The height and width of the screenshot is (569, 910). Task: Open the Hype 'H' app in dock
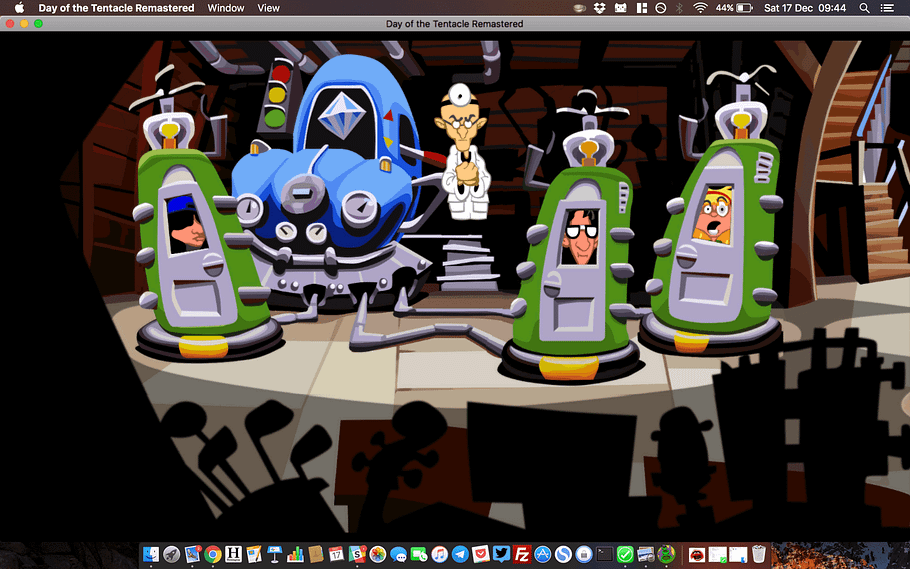click(x=233, y=554)
